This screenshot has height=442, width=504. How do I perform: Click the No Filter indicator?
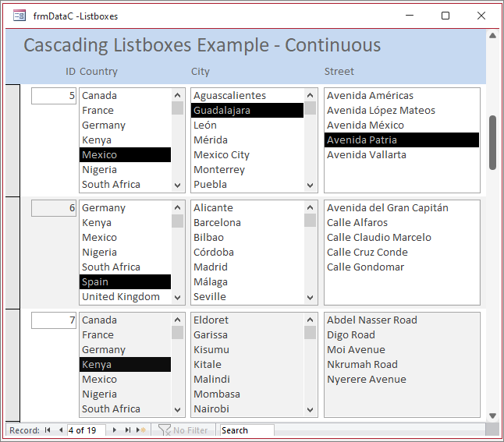point(183,430)
